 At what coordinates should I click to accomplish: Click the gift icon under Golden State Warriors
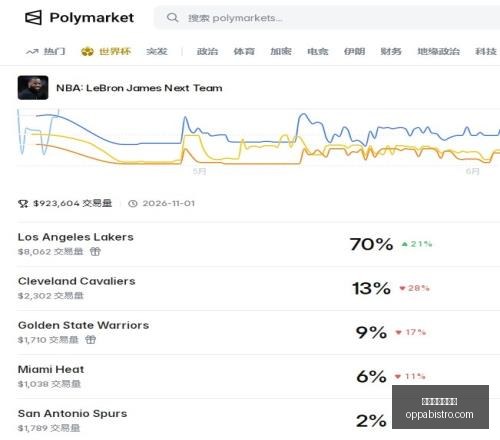[90, 339]
